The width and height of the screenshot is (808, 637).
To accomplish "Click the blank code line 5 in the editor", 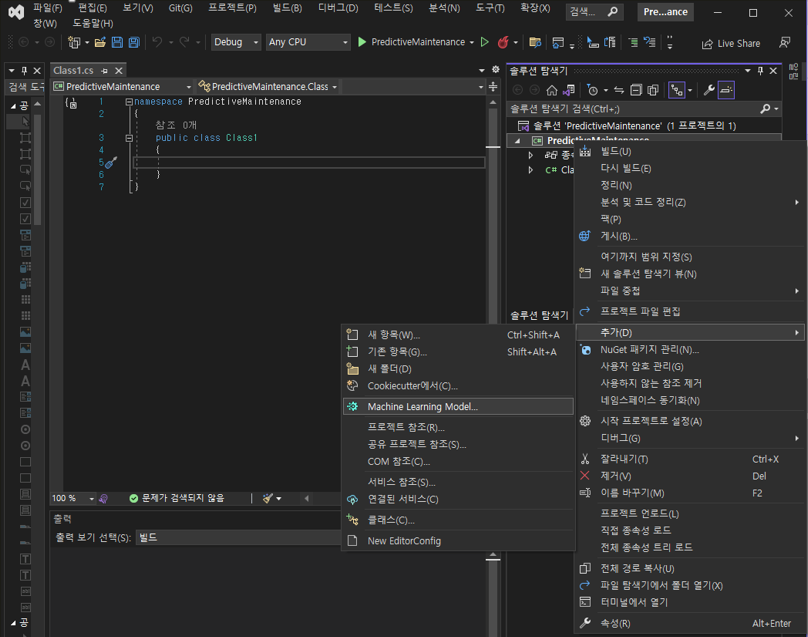I will tap(309, 163).
